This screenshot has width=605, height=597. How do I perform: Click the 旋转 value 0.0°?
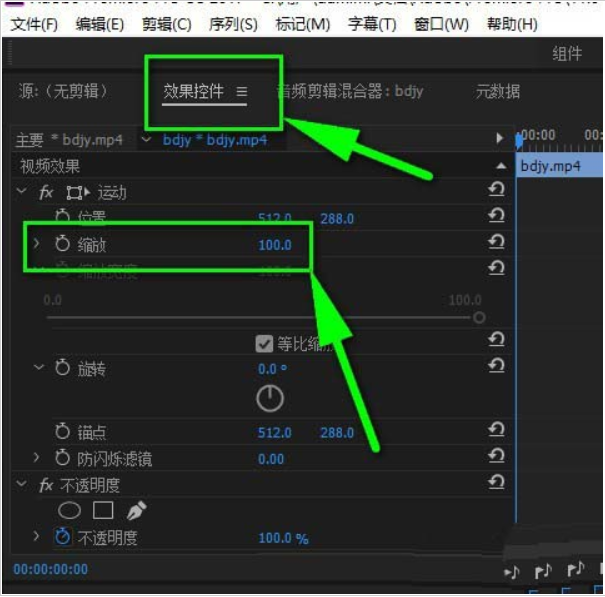coord(272,369)
